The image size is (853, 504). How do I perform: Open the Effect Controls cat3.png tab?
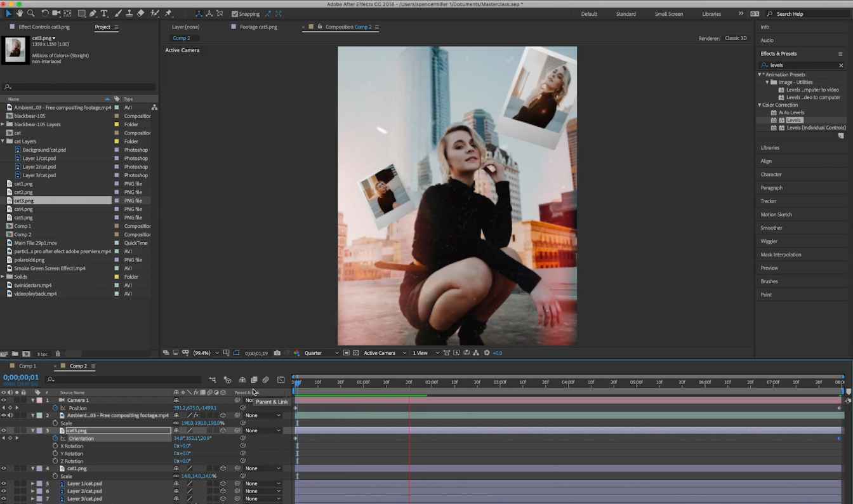44,27
